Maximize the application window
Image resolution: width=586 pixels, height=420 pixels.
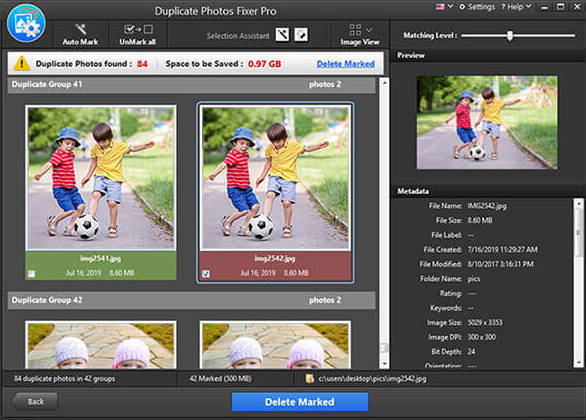(561, 7)
